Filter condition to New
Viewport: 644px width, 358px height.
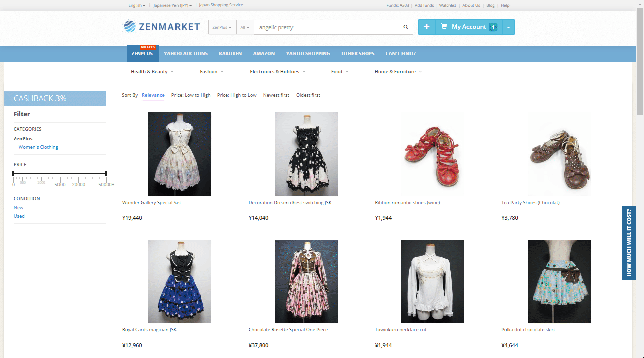[18, 208]
